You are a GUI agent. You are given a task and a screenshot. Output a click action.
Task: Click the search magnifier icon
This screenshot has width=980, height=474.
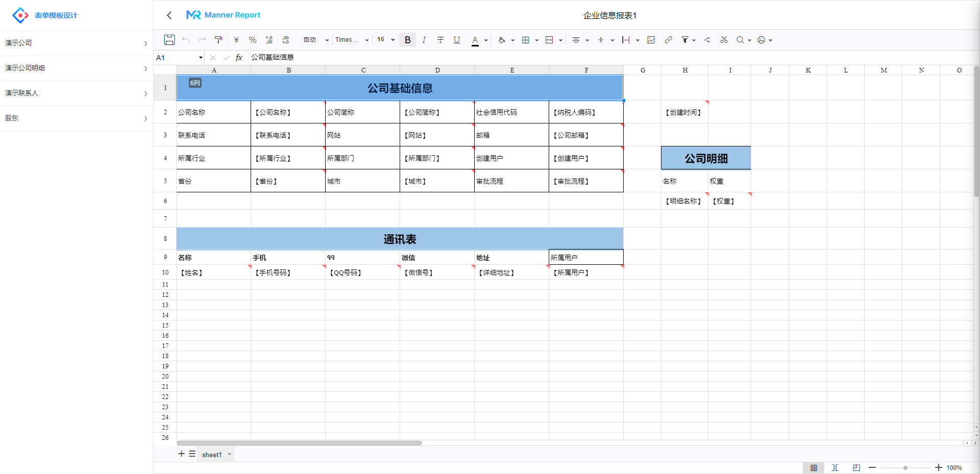pos(740,40)
